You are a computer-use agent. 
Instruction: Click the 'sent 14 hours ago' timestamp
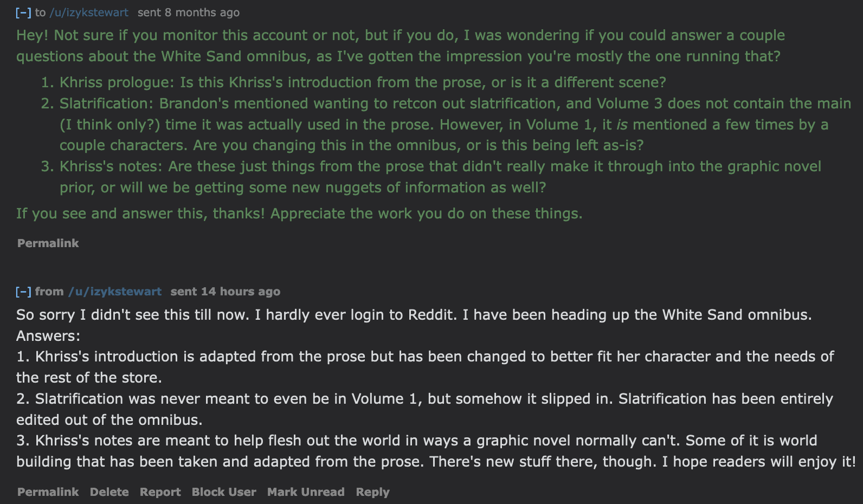[x=226, y=292]
